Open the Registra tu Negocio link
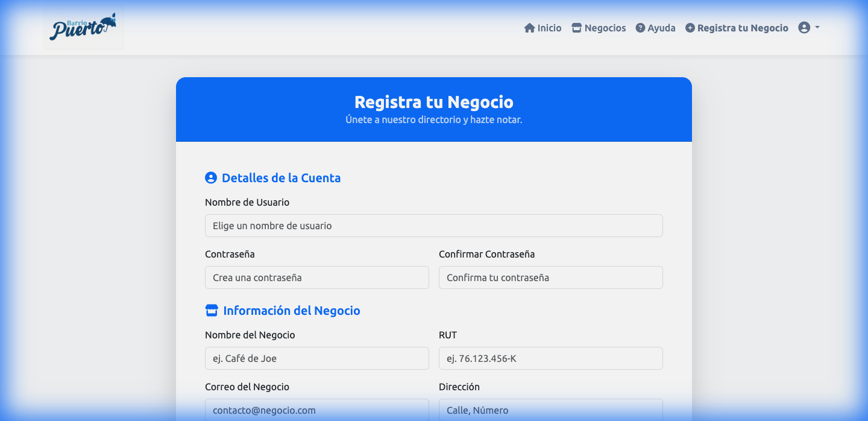 coord(743,27)
